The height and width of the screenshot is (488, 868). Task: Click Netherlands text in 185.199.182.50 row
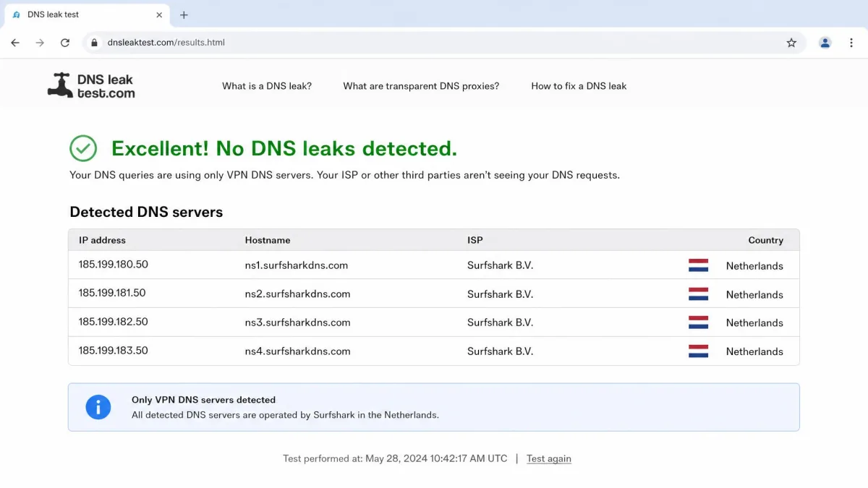pos(754,323)
